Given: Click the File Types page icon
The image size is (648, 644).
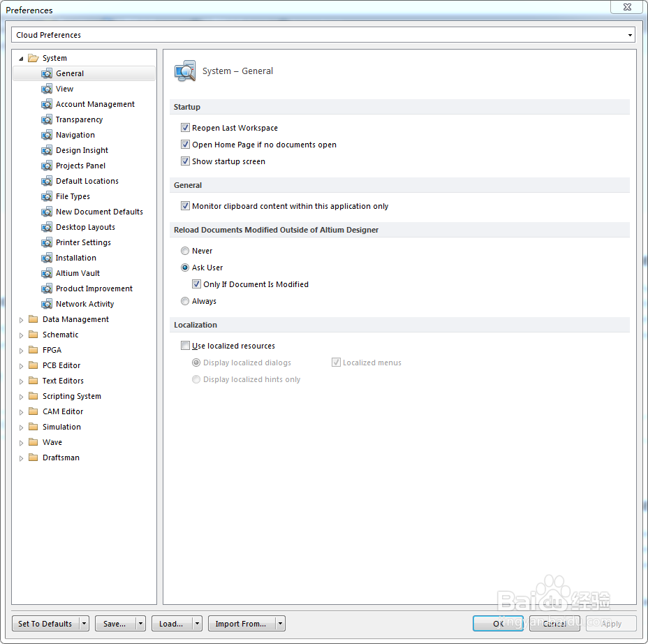Looking at the screenshot, I should (x=47, y=196).
